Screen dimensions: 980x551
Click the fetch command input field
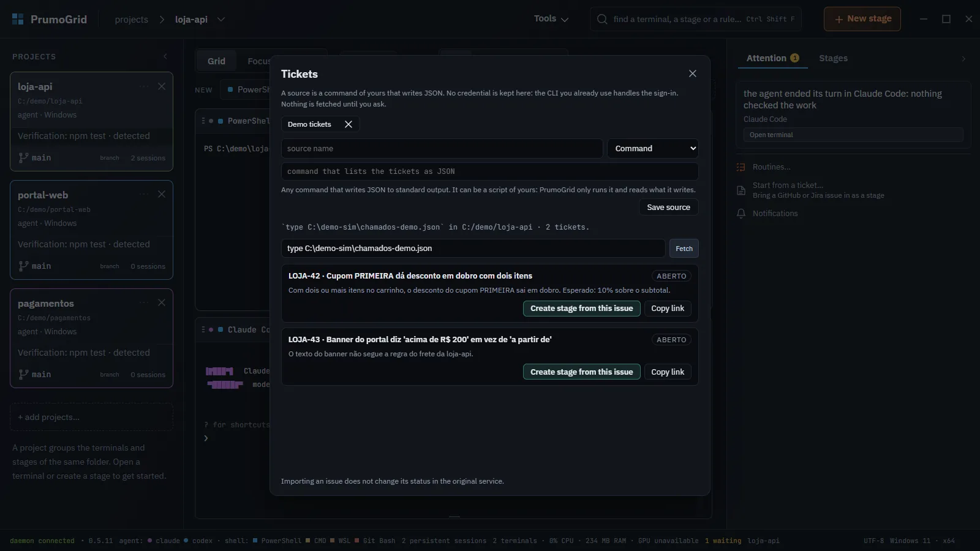(x=473, y=249)
